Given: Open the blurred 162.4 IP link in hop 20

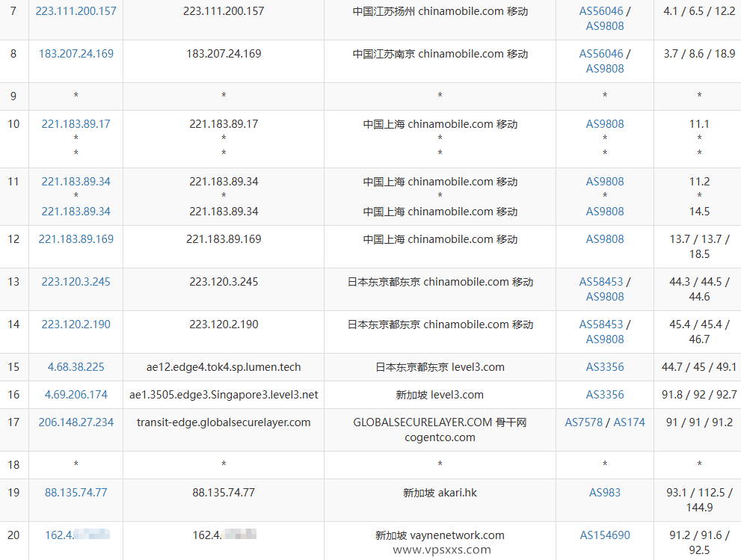Looking at the screenshot, I should tap(77, 535).
